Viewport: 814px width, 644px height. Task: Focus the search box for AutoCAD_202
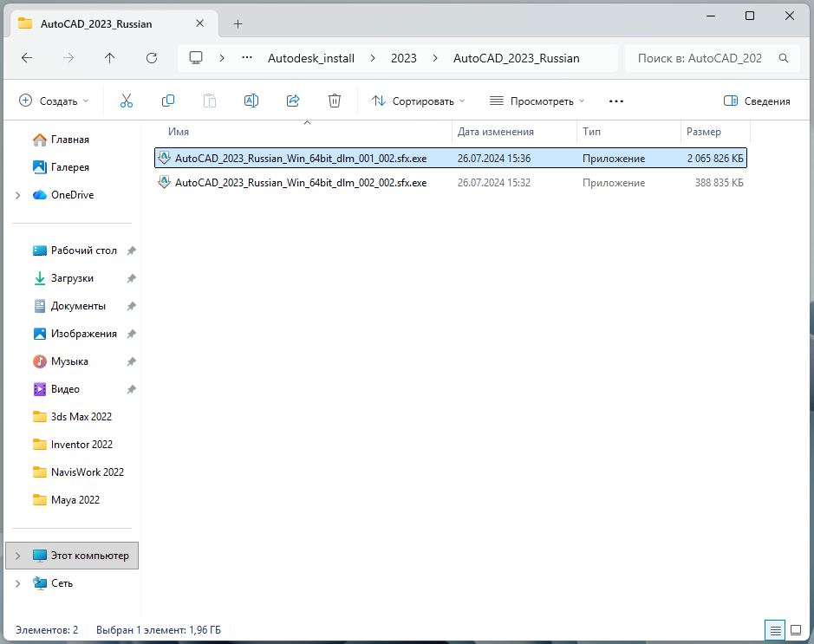coord(700,58)
